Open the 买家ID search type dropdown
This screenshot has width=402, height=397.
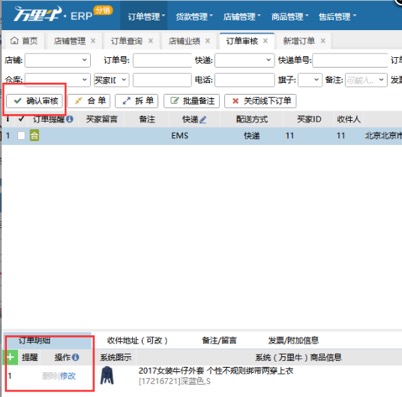[111, 80]
